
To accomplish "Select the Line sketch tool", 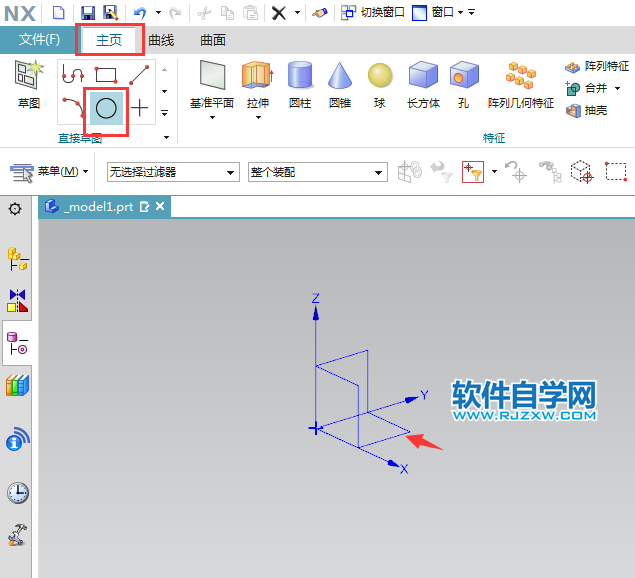I will tap(139, 75).
